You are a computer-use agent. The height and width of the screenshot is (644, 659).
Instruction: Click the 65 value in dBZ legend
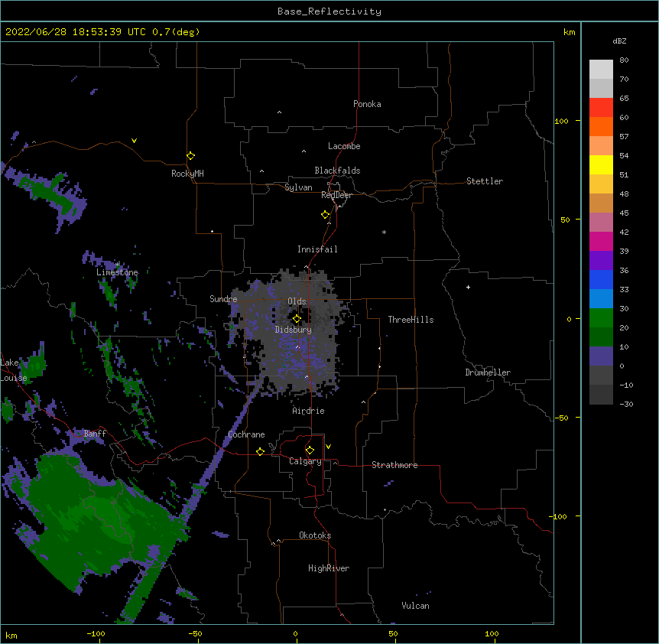click(624, 98)
